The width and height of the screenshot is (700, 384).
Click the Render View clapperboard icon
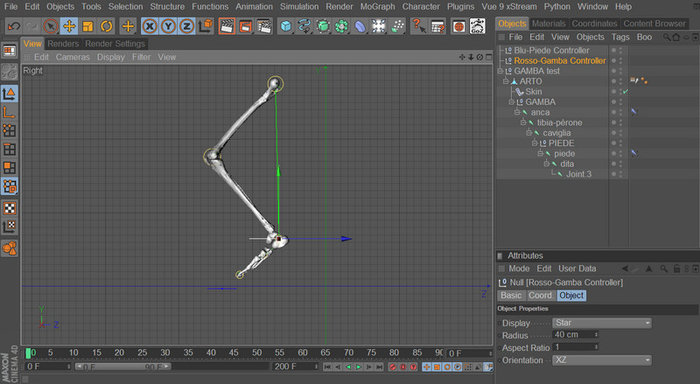[227, 26]
